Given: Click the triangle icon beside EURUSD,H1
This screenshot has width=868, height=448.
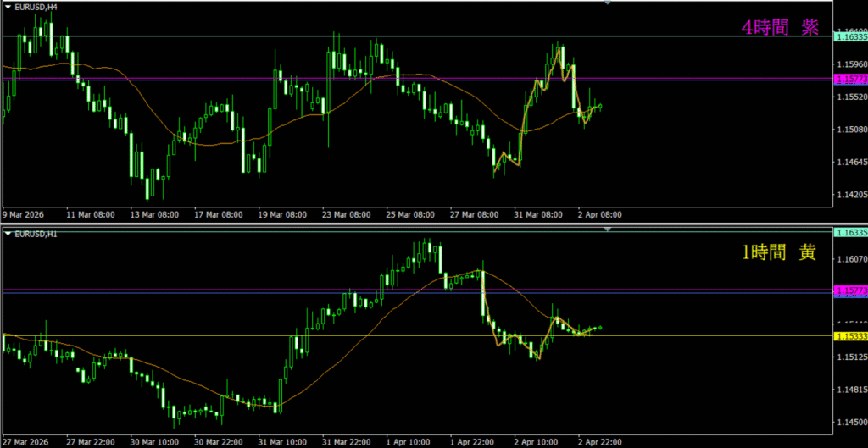Looking at the screenshot, I should [8, 234].
